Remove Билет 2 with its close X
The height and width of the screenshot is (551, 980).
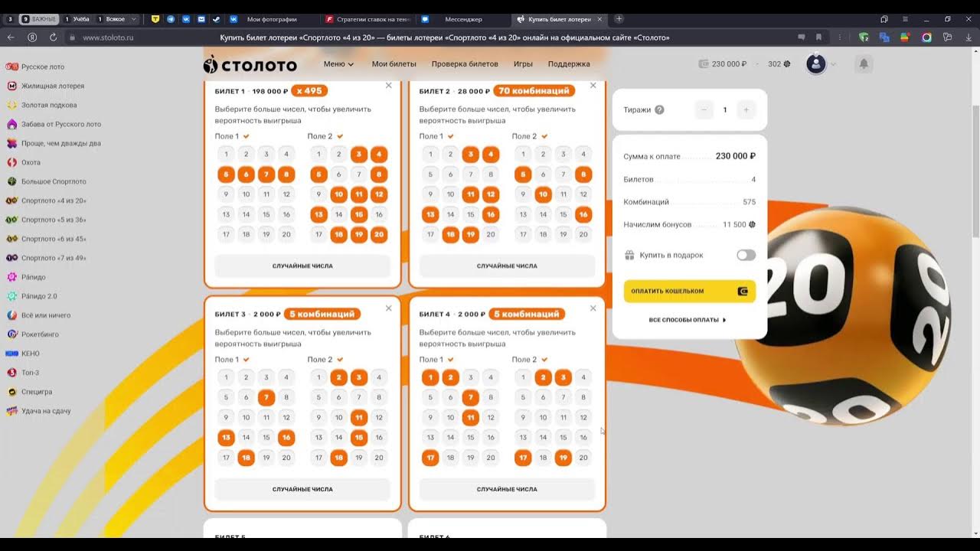click(x=593, y=85)
